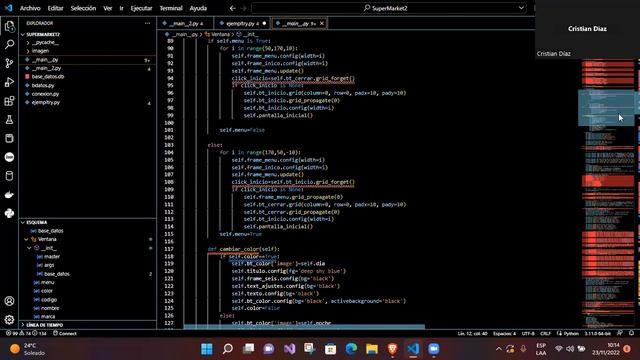
Task: Open Zoom from the taskbar
Action: point(433,349)
